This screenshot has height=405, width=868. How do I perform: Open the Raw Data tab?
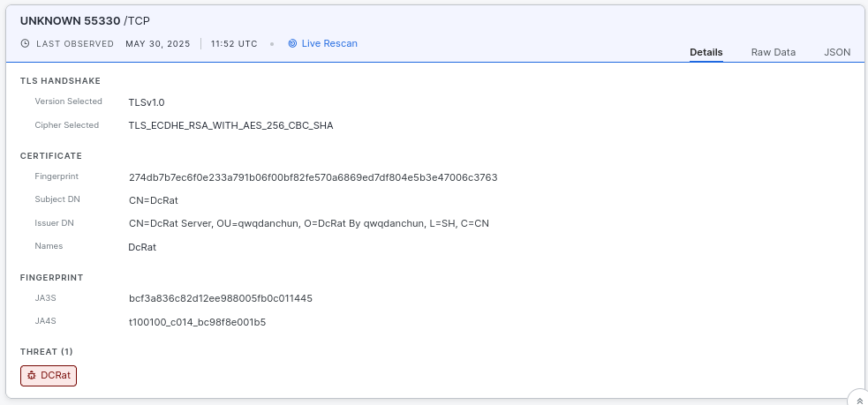[773, 52]
